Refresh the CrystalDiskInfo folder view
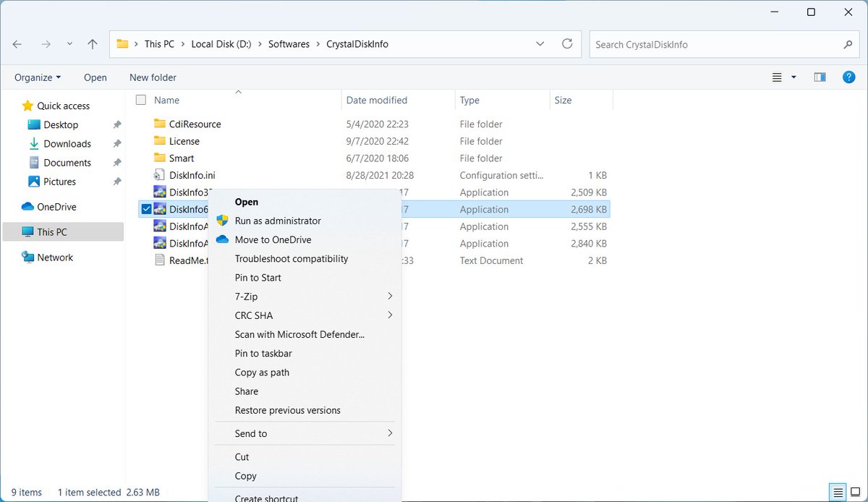 pos(567,44)
